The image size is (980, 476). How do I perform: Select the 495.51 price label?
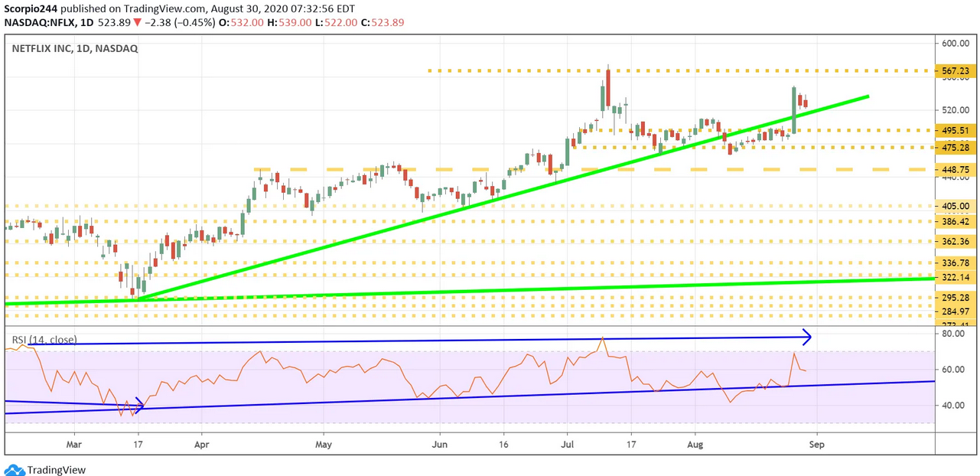click(x=956, y=130)
